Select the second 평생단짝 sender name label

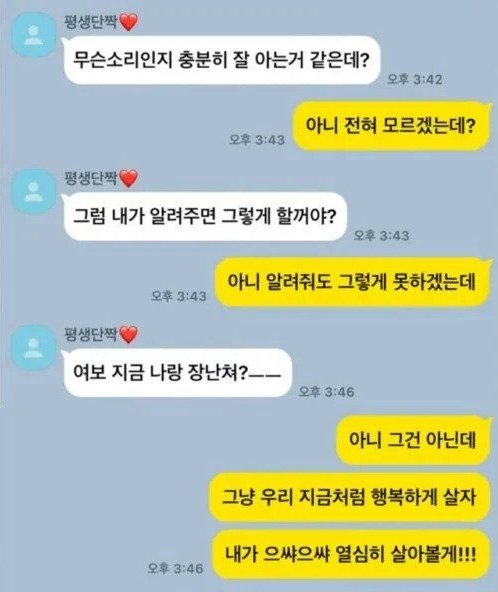[x=91, y=179]
